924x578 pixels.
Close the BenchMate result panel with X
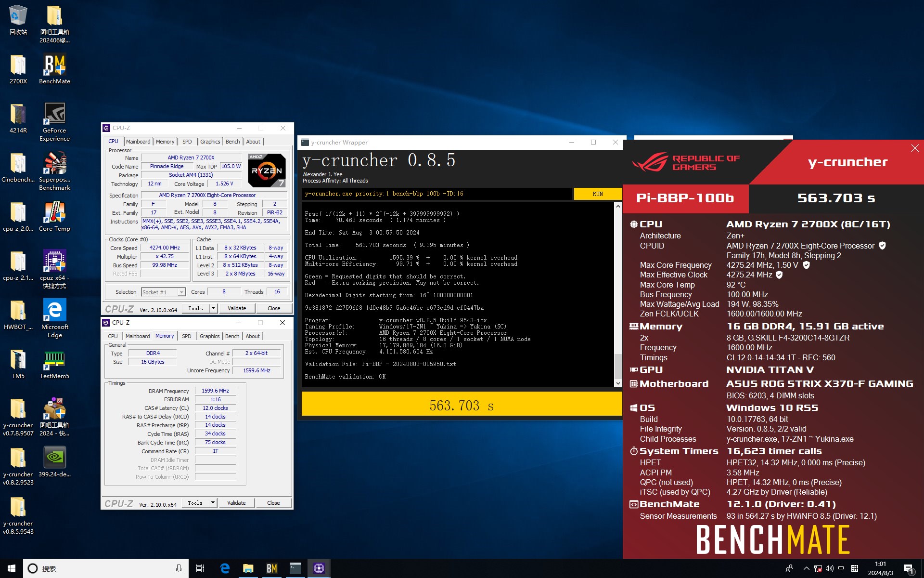click(x=915, y=148)
